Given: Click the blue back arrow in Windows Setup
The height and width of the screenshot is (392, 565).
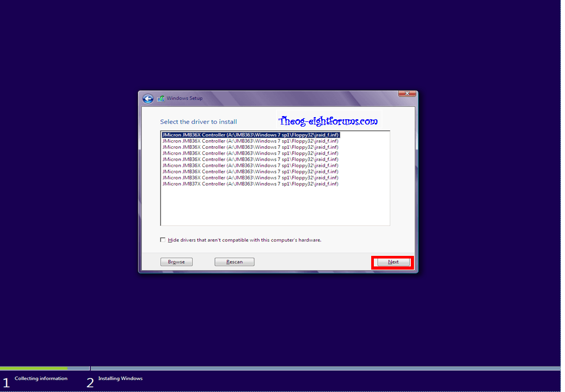Looking at the screenshot, I should click(148, 99).
